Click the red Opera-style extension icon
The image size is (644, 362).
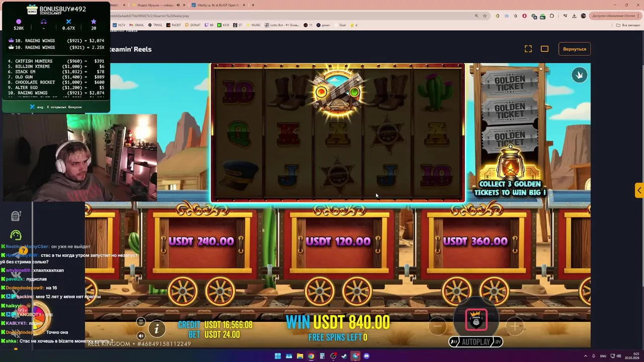tap(524, 16)
